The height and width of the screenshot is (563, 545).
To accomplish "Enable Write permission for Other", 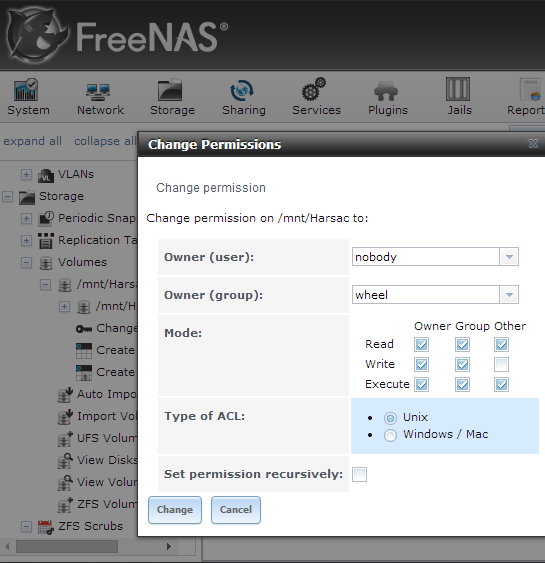I will click(501, 364).
